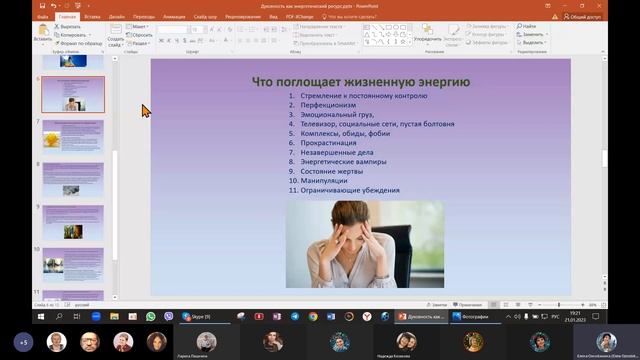Toggle Примечания comments pane in status bar

click(467, 305)
